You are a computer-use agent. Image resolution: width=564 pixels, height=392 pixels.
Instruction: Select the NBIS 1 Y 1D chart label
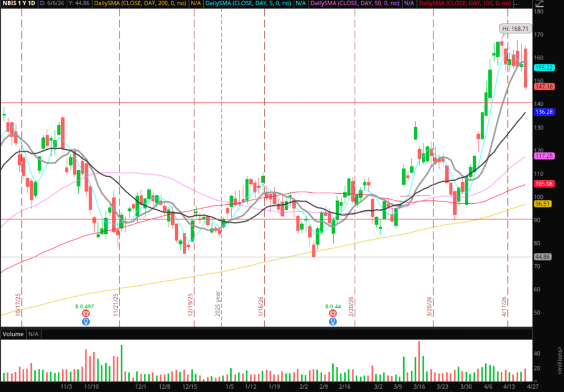tap(20, 4)
